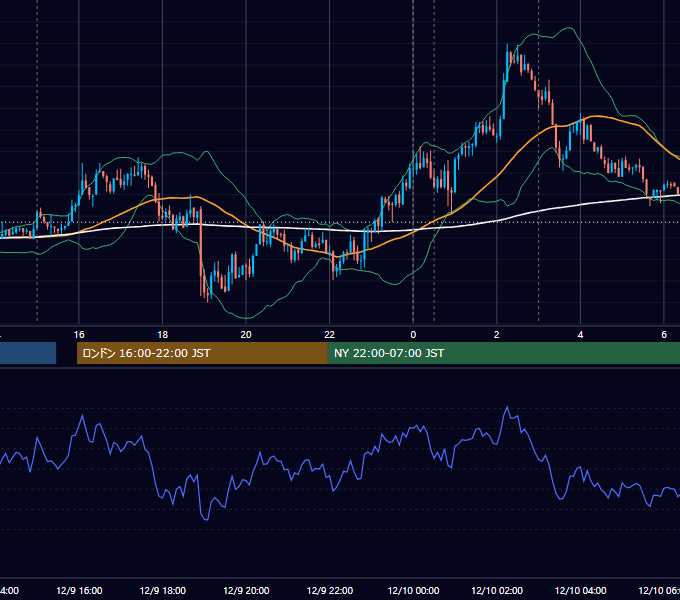This screenshot has width=680, height=600.
Task: Click the highest price candle peak after 2
Action: tap(507, 45)
